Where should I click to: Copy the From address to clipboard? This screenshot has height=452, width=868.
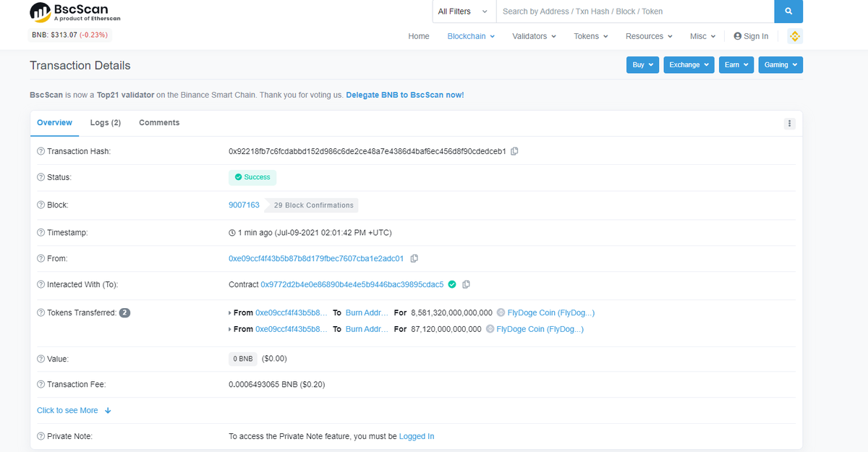coord(414,258)
